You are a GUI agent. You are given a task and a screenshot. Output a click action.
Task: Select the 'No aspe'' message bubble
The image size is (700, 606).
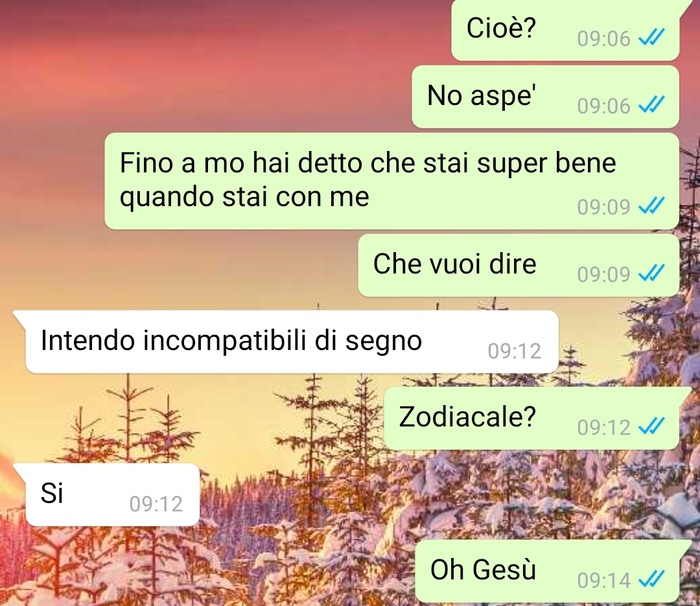pos(546,97)
